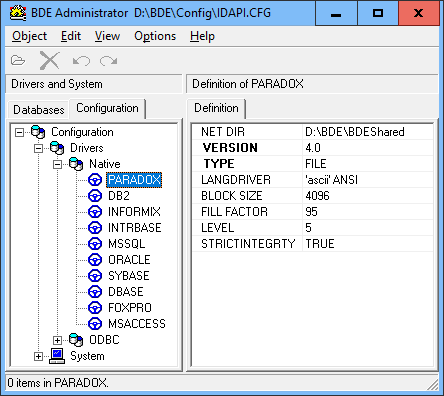The height and width of the screenshot is (396, 444).
Task: Select the Configuration tab
Action: [107, 108]
